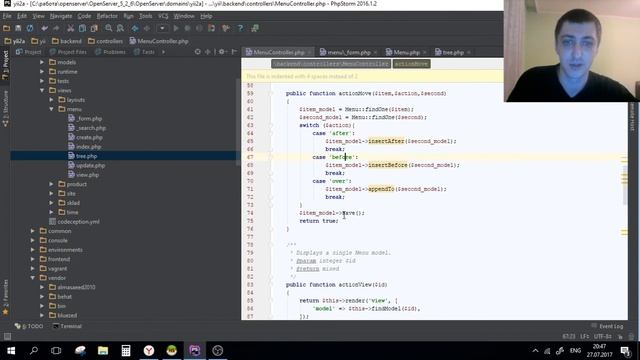Click the yii2a breadcrumb root
Screen dimensions: 640x360
[x=15, y=41]
